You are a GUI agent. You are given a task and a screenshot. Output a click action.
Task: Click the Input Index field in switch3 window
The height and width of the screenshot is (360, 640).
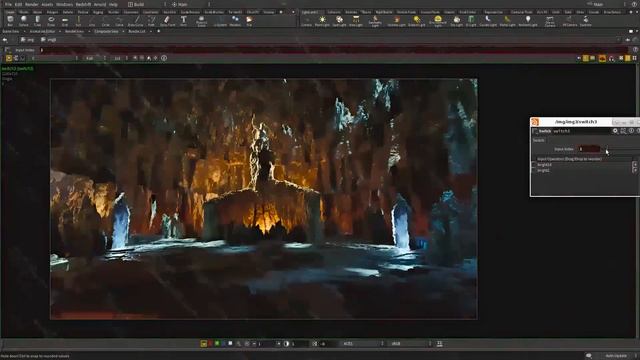(589, 149)
